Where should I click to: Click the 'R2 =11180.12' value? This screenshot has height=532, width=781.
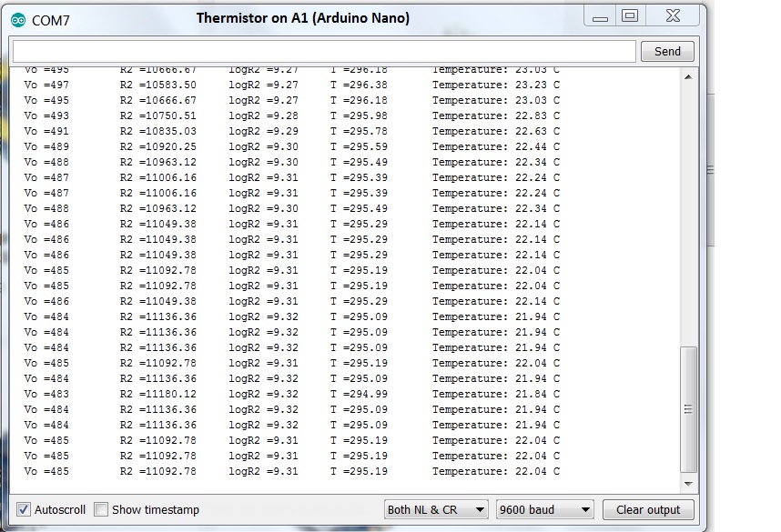[157, 394]
